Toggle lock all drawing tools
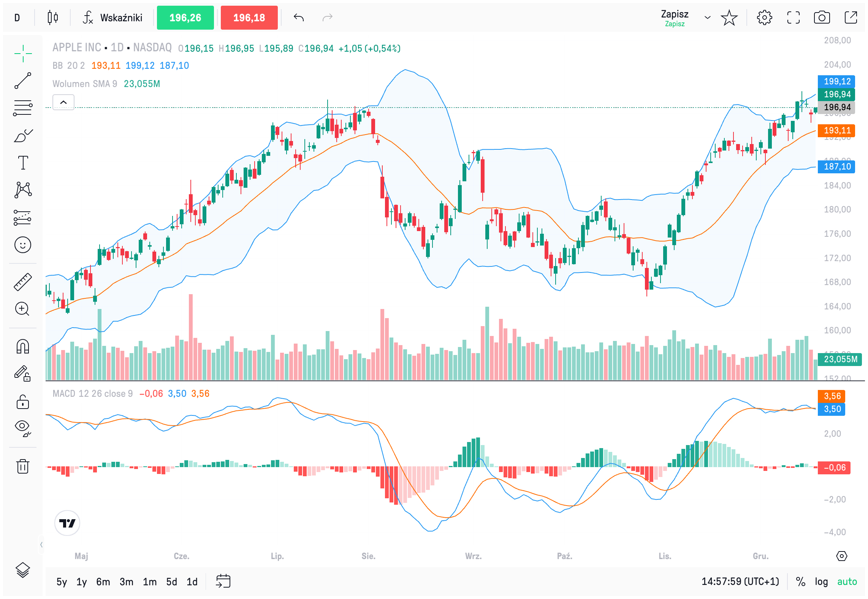Viewport: 868px width, 599px height. click(23, 401)
